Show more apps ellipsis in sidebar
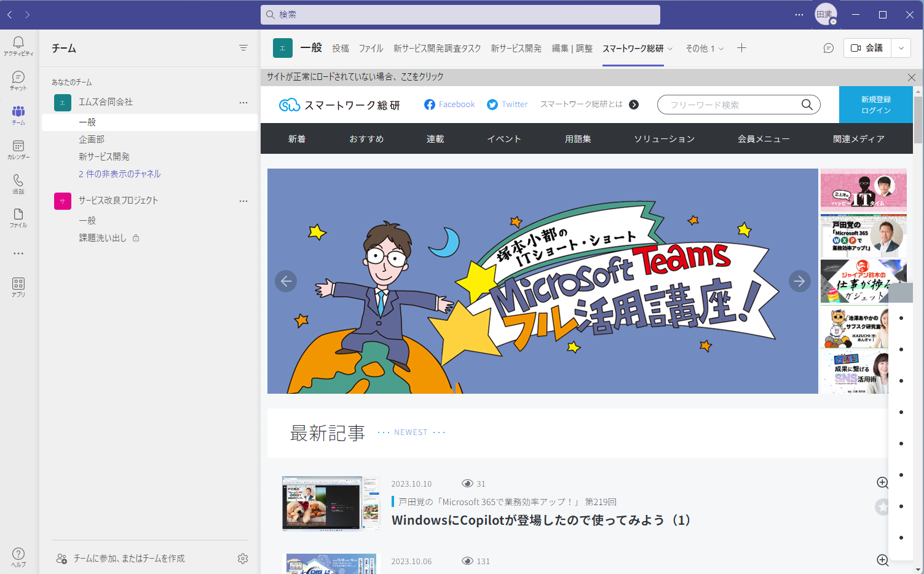The image size is (924, 574). coord(18,253)
